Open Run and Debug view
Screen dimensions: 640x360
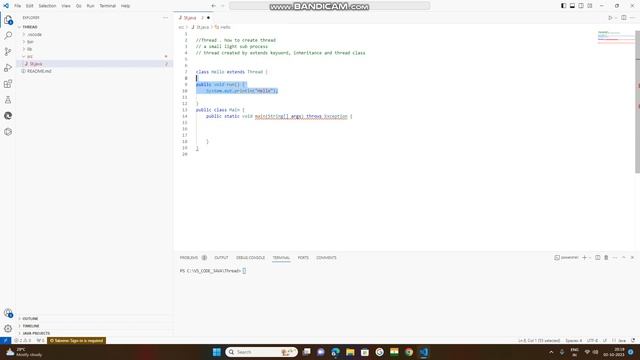[8, 68]
